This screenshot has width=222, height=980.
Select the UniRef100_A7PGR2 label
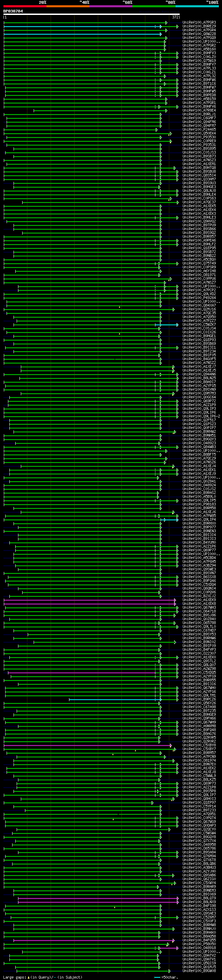(x=199, y=45)
